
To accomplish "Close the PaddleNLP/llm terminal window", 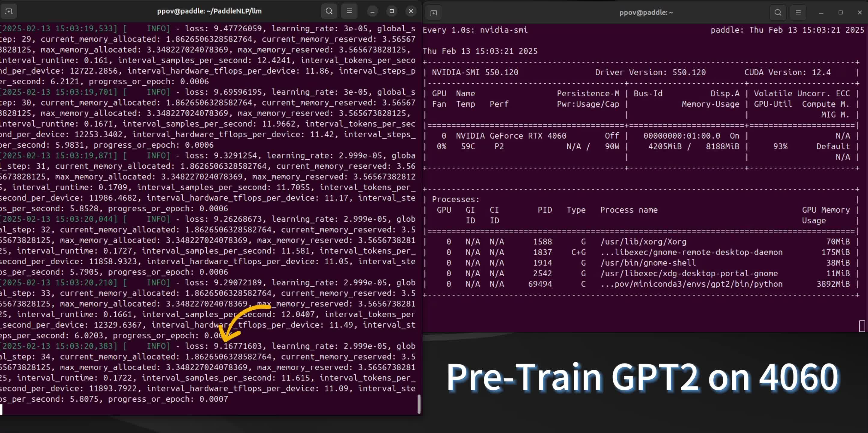I will click(x=411, y=11).
